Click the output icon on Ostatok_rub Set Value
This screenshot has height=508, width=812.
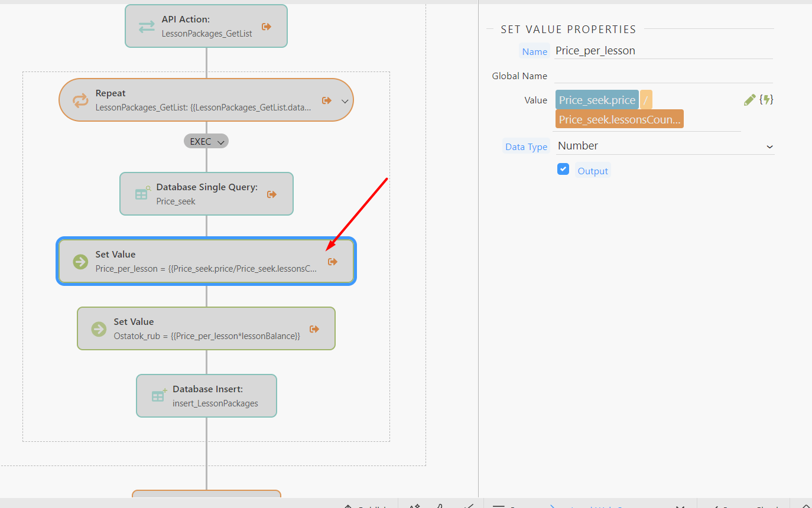(314, 329)
